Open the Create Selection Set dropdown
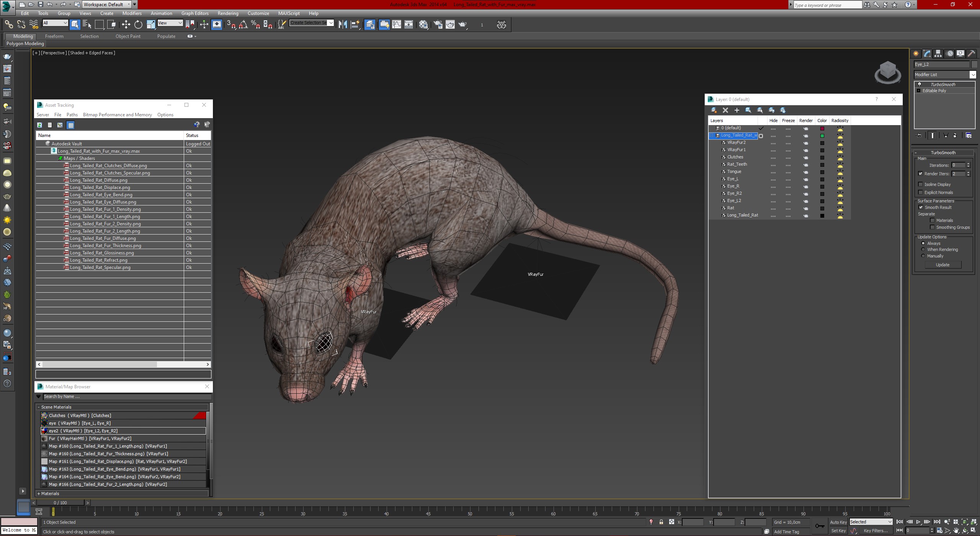980x536 pixels. [x=331, y=23]
